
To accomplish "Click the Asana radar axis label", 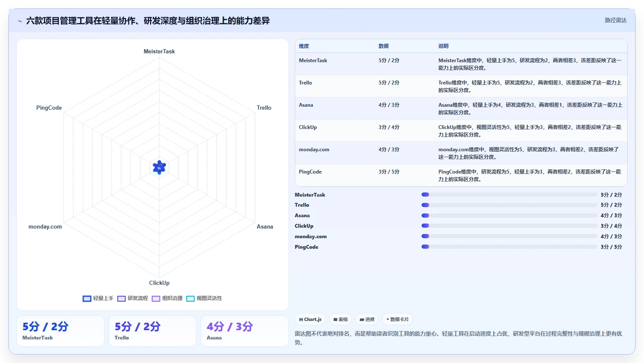I will point(265,226).
